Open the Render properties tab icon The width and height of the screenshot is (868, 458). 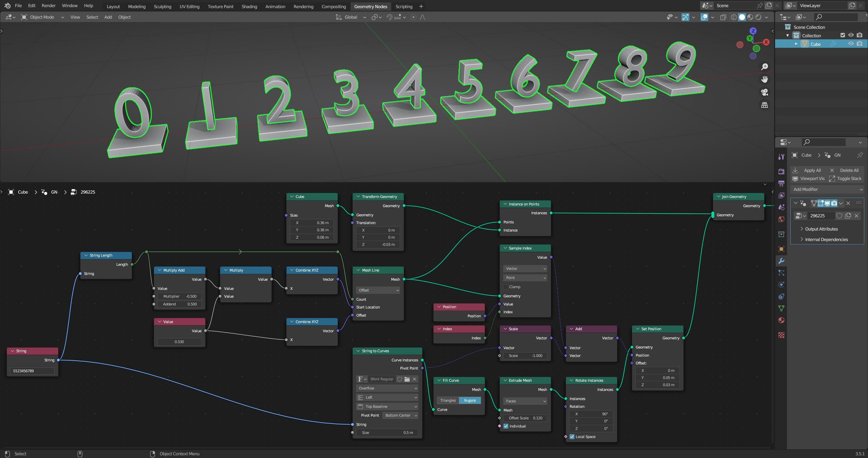click(x=781, y=171)
